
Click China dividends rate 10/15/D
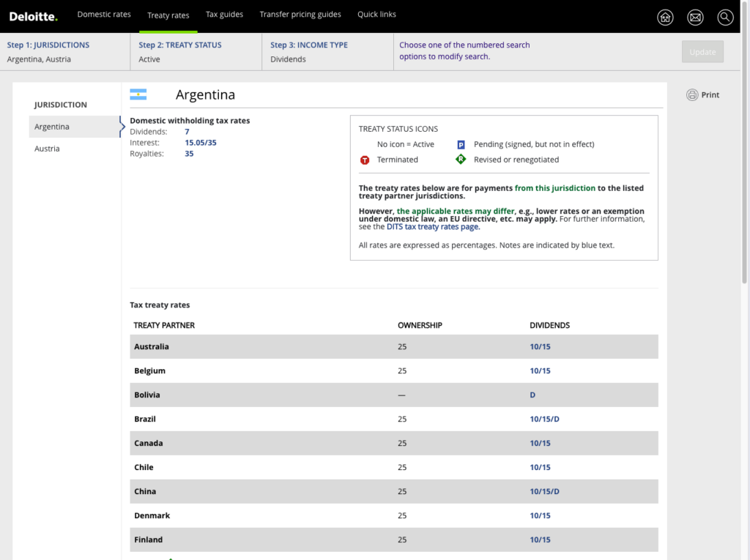point(544,492)
